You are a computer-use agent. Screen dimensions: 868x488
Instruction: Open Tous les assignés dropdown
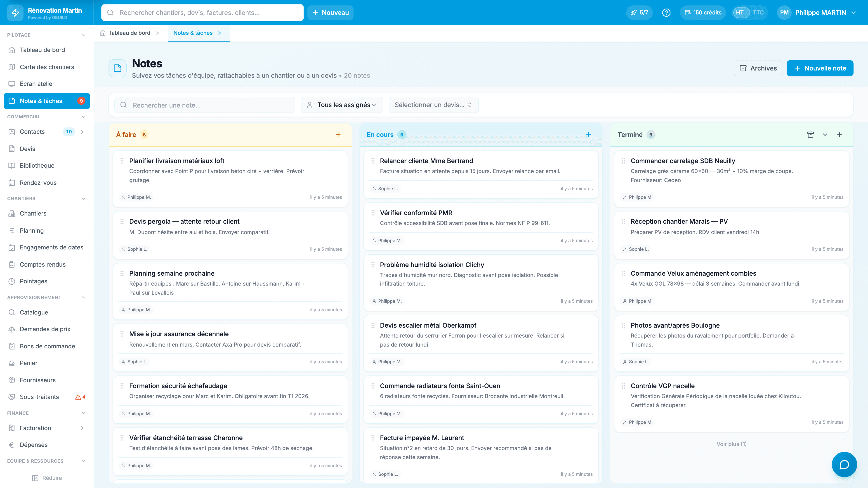click(x=342, y=105)
